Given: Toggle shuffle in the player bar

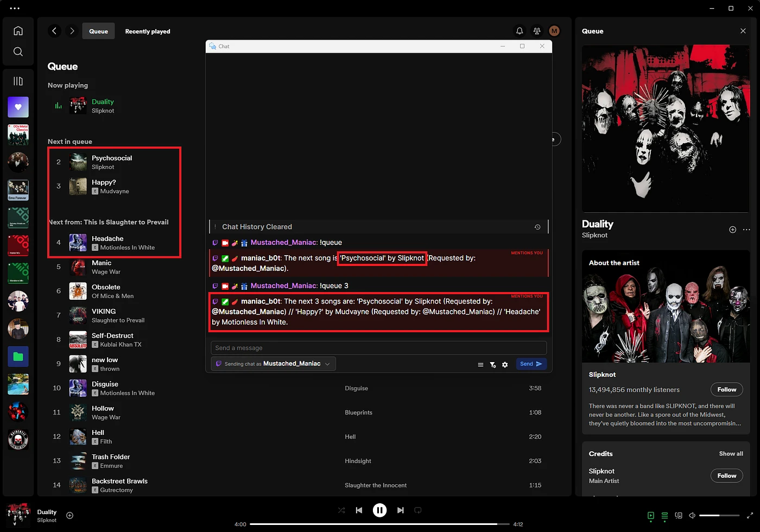Looking at the screenshot, I should pyautogui.click(x=341, y=510).
